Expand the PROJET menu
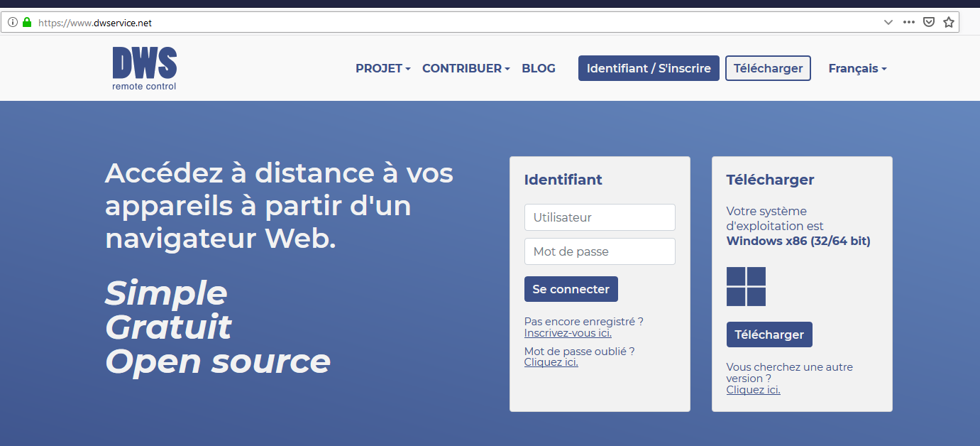The width and height of the screenshot is (980, 446). pyautogui.click(x=383, y=69)
